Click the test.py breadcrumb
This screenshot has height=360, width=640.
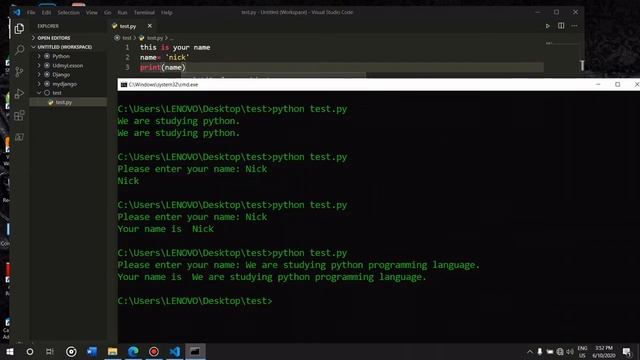click(155, 38)
